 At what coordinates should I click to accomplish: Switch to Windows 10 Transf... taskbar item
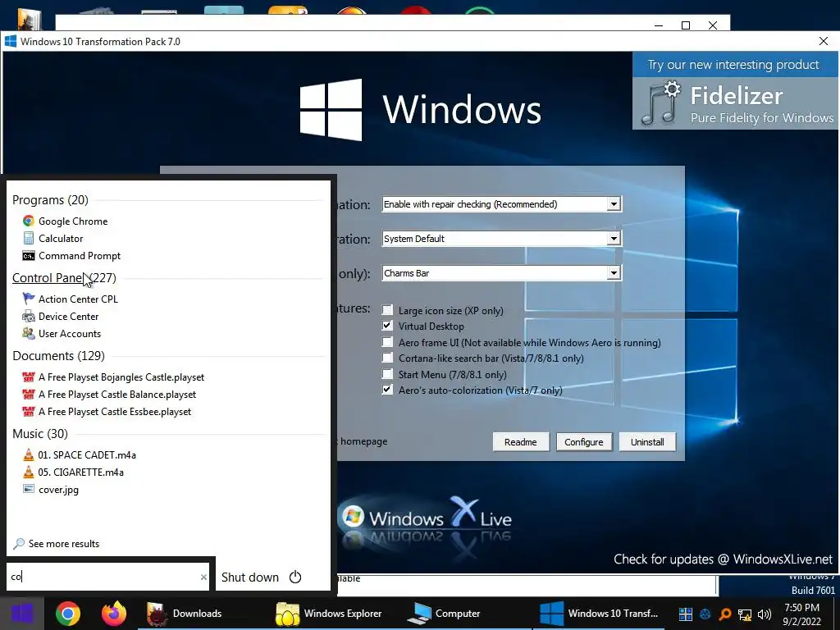coord(599,614)
